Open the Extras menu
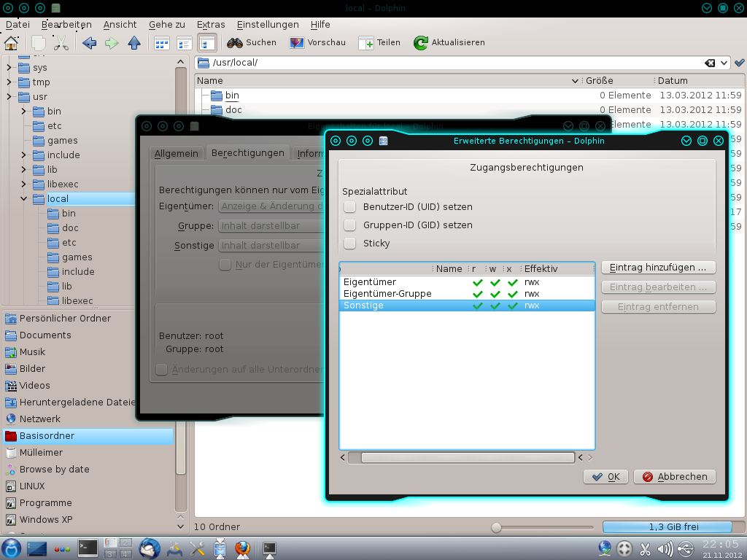 point(211,25)
